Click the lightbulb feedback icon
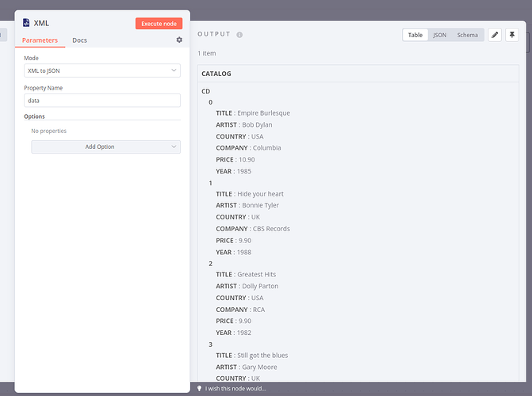 200,389
